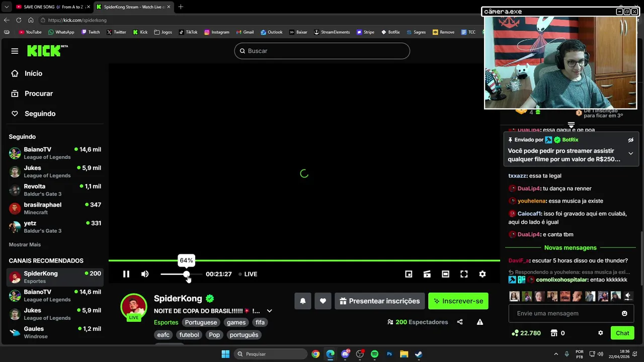Open the StreamElements bookmark
644x362 pixels.
pyautogui.click(x=332, y=32)
